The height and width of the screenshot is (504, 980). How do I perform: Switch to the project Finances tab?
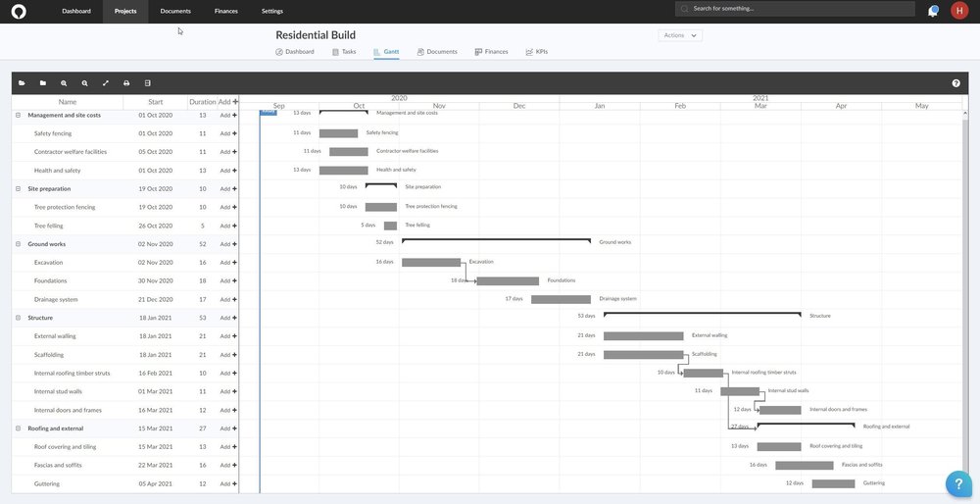point(491,52)
